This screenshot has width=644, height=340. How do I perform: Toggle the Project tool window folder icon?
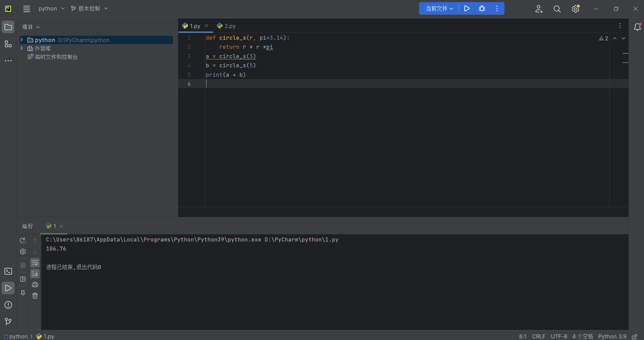(8, 27)
